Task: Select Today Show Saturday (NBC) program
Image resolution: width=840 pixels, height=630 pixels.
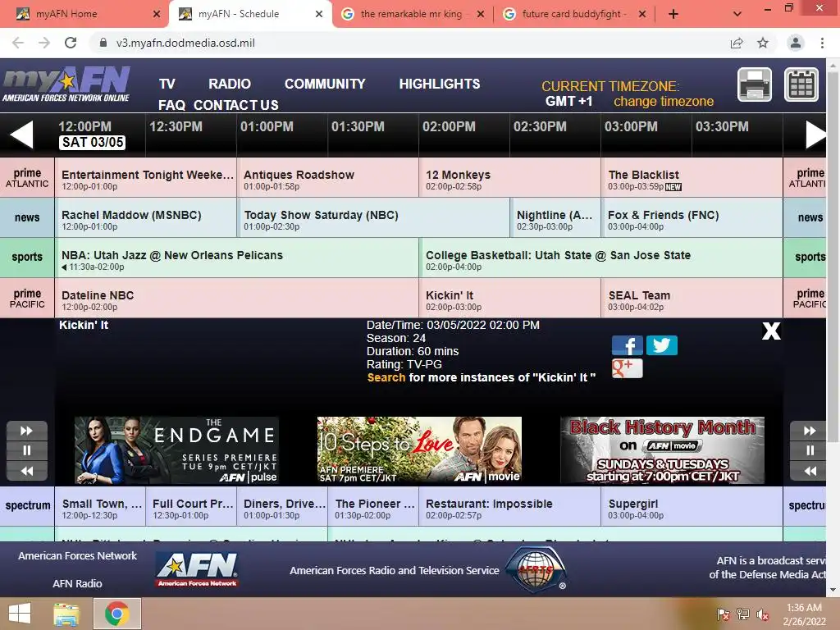Action: (374, 217)
